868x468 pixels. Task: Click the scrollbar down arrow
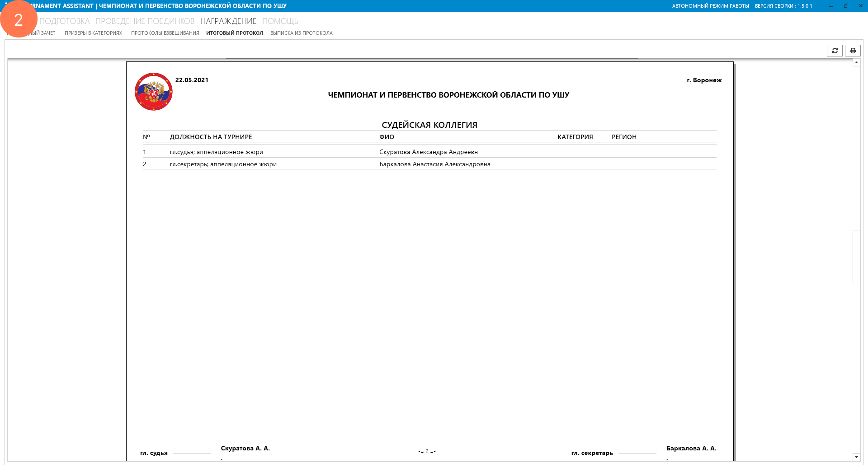coord(856,457)
